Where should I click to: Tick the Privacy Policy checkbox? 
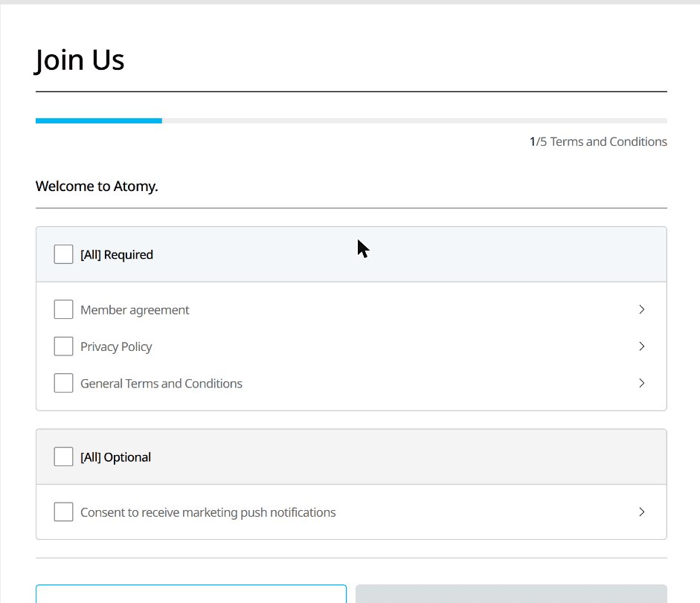pos(63,346)
